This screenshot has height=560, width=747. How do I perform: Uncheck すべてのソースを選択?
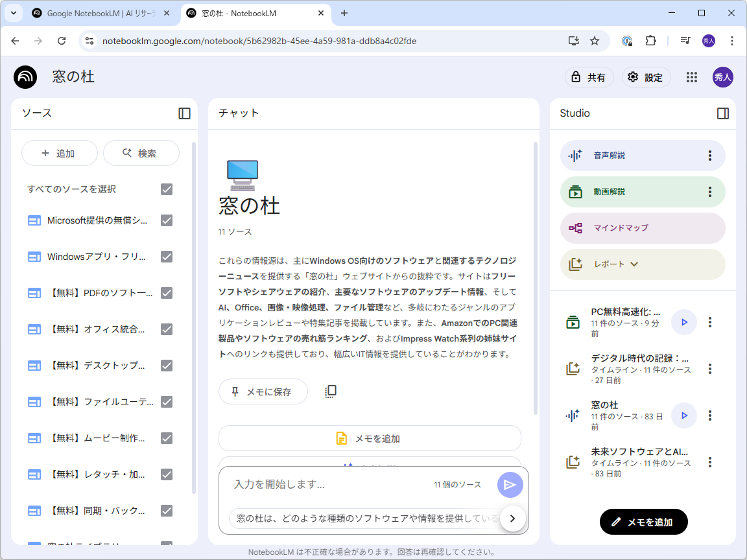click(x=167, y=189)
